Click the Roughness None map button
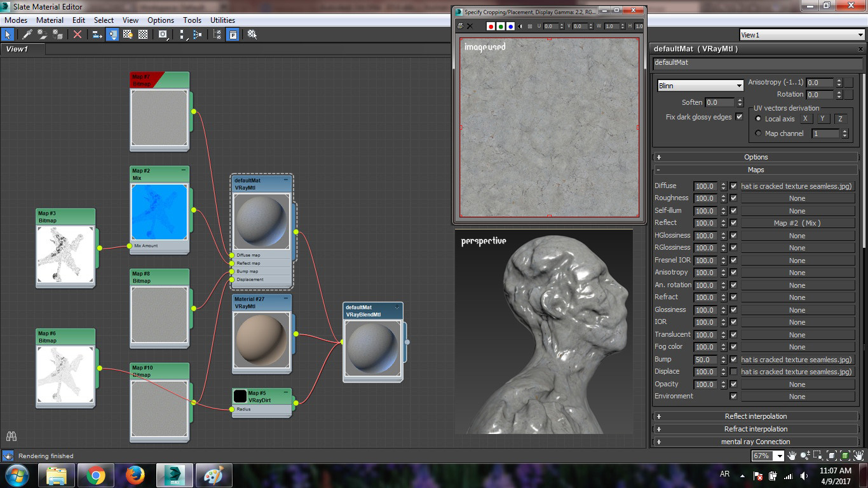This screenshot has height=488, width=868. (x=797, y=198)
